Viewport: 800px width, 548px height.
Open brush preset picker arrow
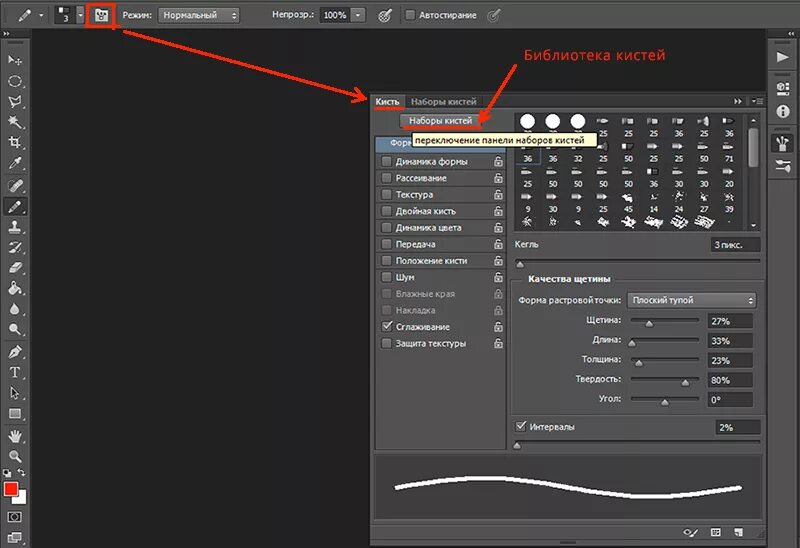tap(80, 15)
